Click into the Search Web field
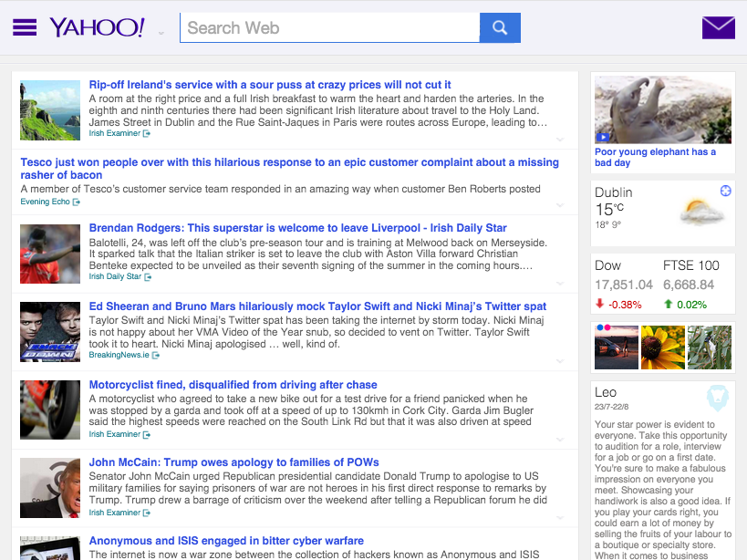The width and height of the screenshot is (747, 560). tap(328, 27)
